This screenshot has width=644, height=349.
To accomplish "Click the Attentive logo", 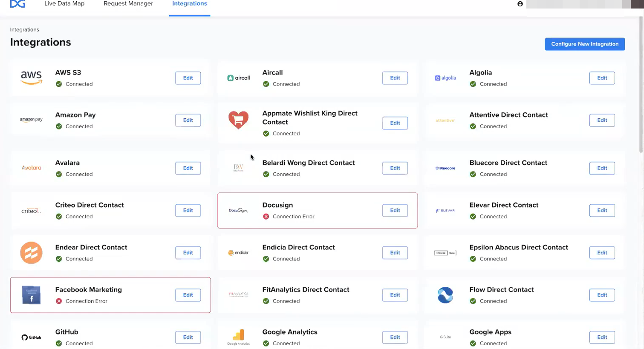I will [x=445, y=120].
